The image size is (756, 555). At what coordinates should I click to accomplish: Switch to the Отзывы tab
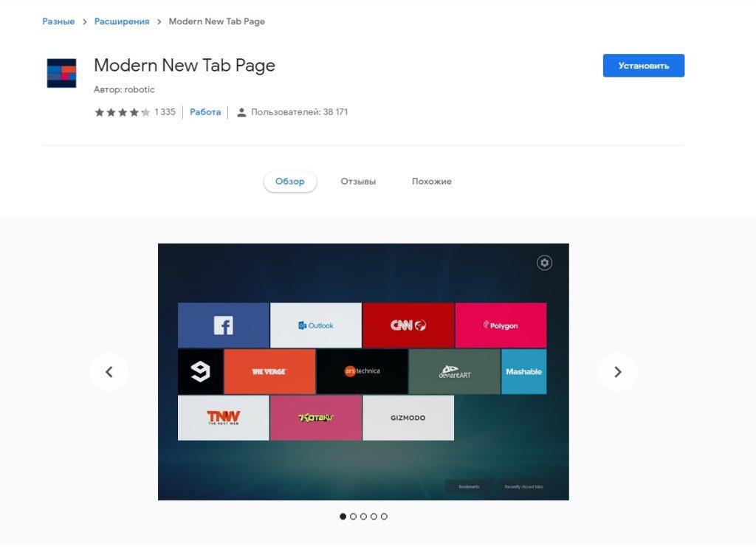click(x=358, y=182)
